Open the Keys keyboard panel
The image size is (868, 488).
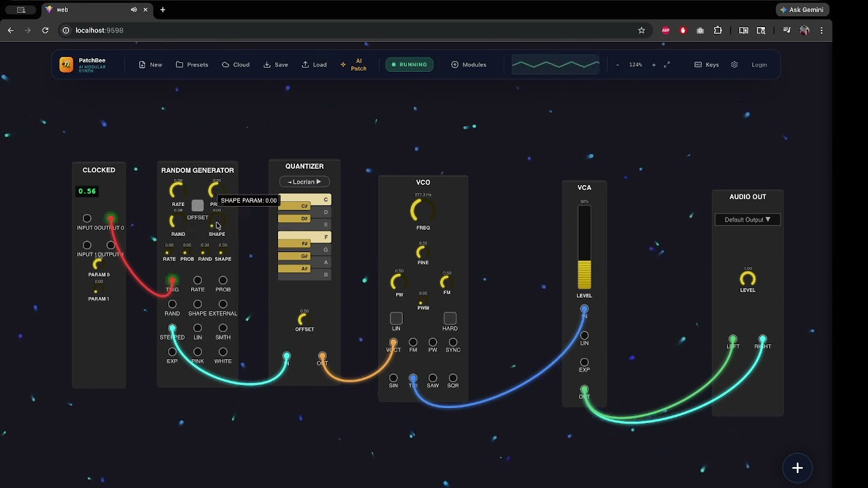click(x=707, y=65)
